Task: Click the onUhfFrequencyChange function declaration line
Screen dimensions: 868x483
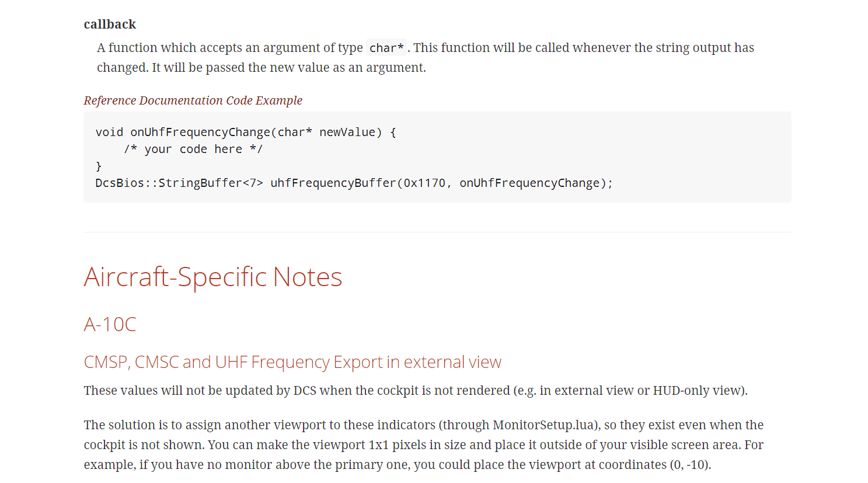Action: [246, 132]
